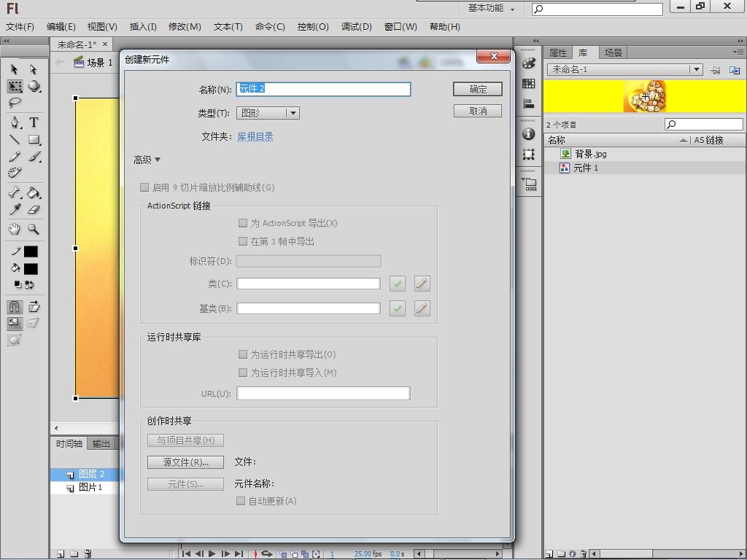Check Export in frame 1 option

tap(242, 241)
